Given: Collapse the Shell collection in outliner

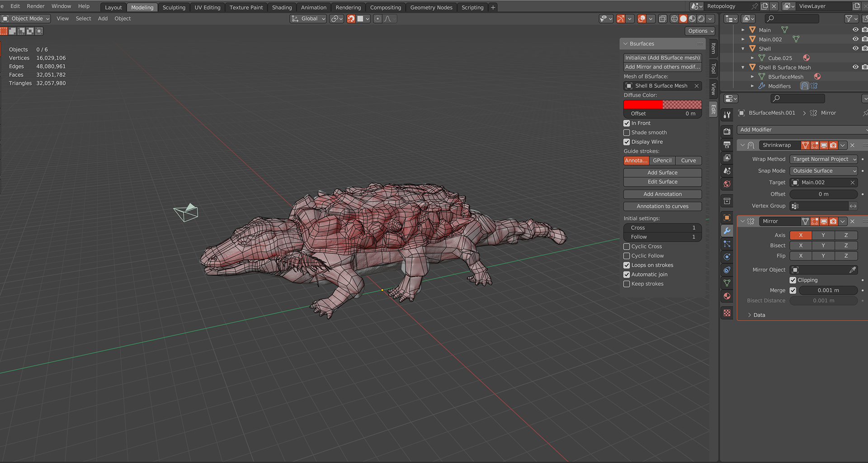Looking at the screenshot, I should (x=743, y=49).
